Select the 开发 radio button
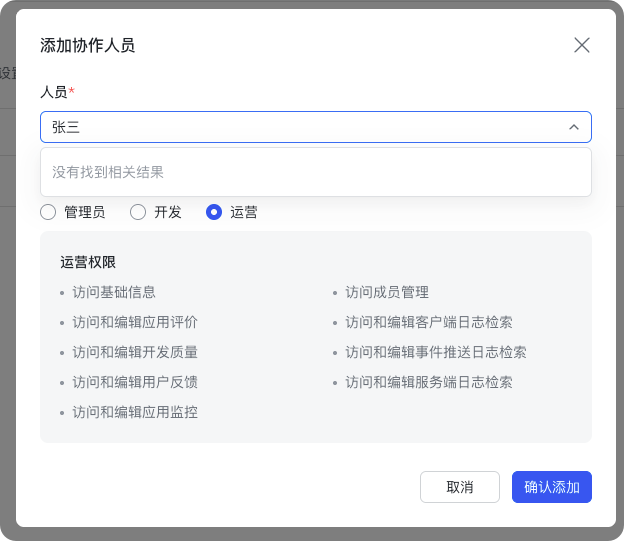This screenshot has height=541, width=624. point(138,212)
